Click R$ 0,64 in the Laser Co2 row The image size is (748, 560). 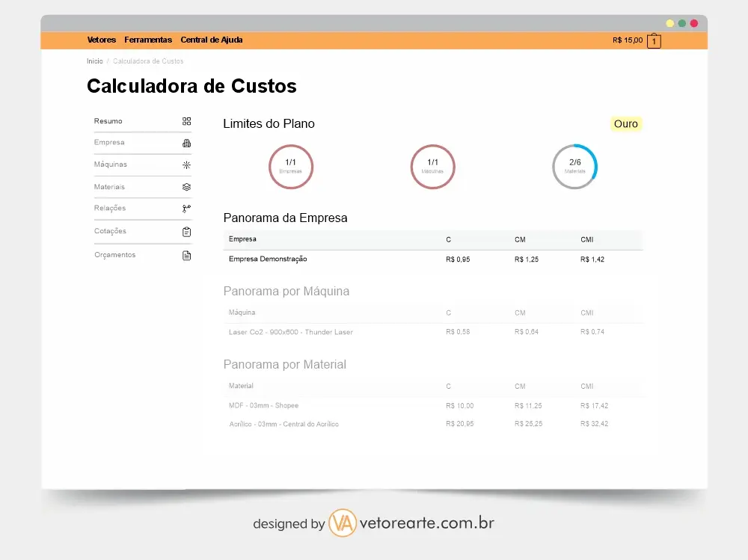(x=527, y=332)
